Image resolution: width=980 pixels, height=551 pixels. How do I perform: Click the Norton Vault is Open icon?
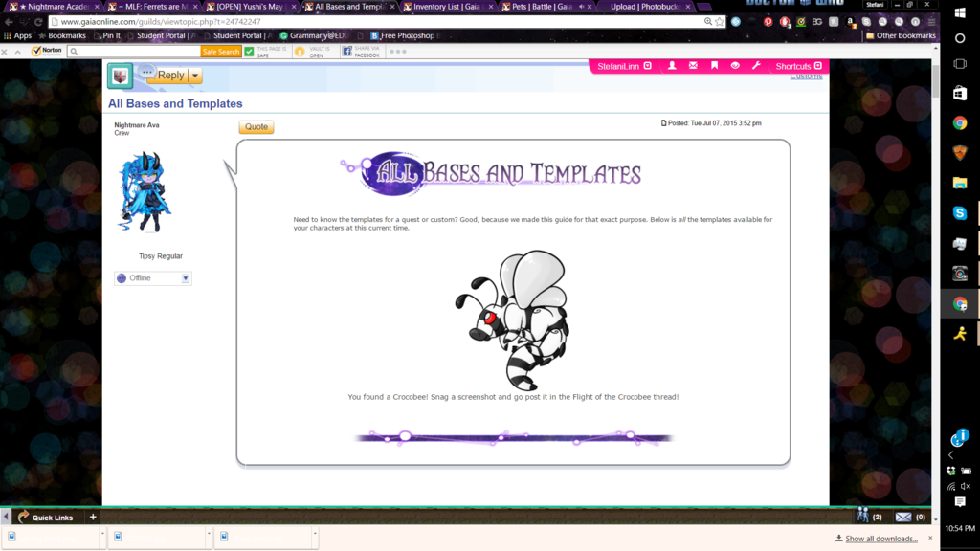(x=300, y=52)
